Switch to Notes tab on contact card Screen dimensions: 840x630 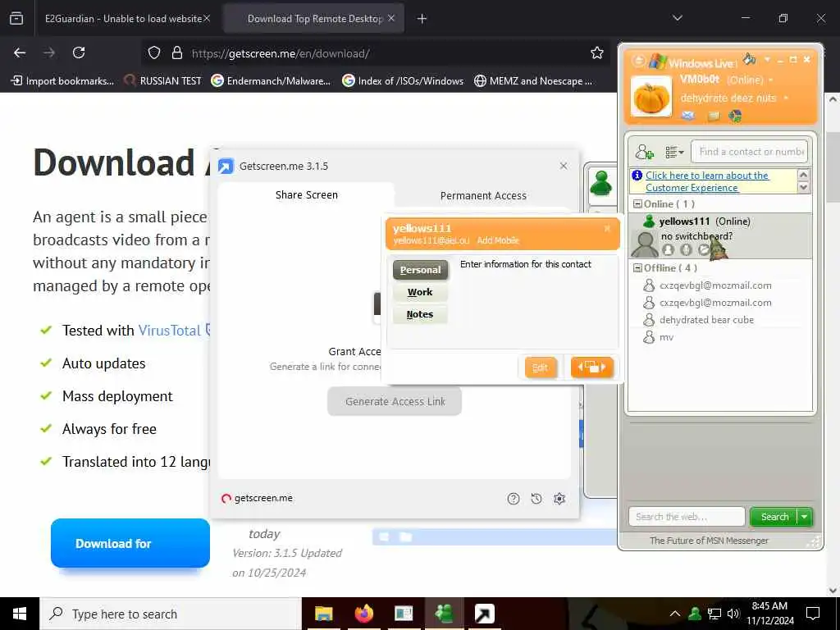pos(420,314)
